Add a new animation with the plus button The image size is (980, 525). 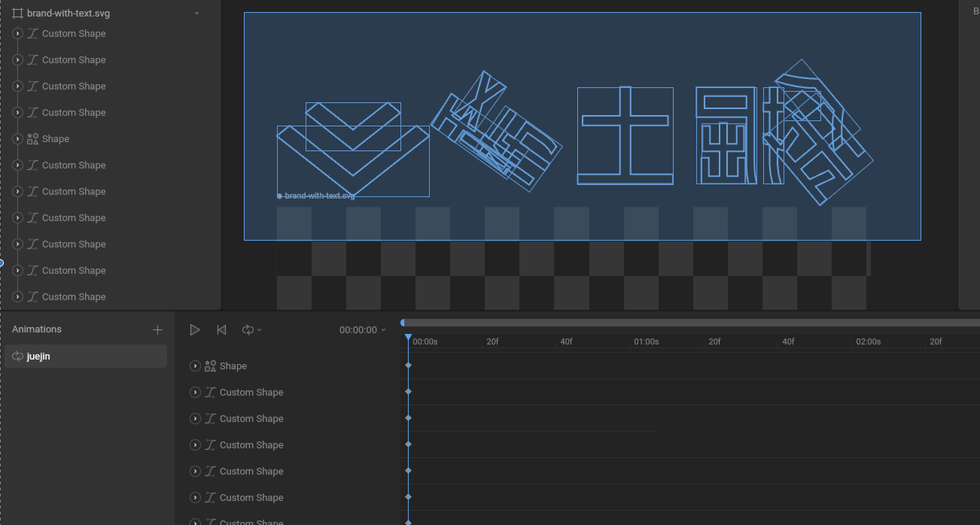157,329
